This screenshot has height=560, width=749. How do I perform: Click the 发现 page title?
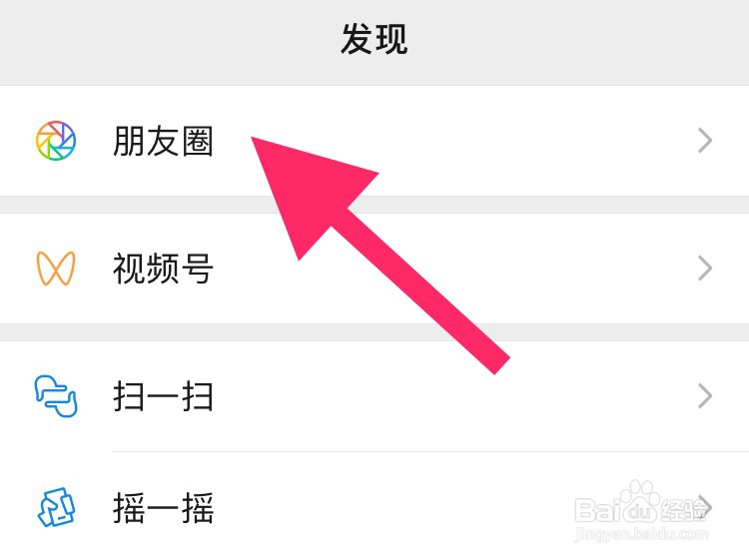click(374, 40)
